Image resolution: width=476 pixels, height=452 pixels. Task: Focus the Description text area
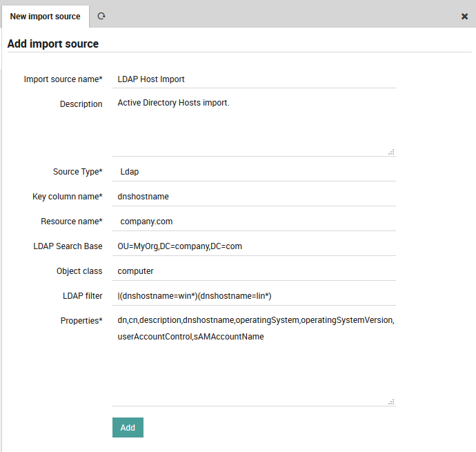coord(254,124)
